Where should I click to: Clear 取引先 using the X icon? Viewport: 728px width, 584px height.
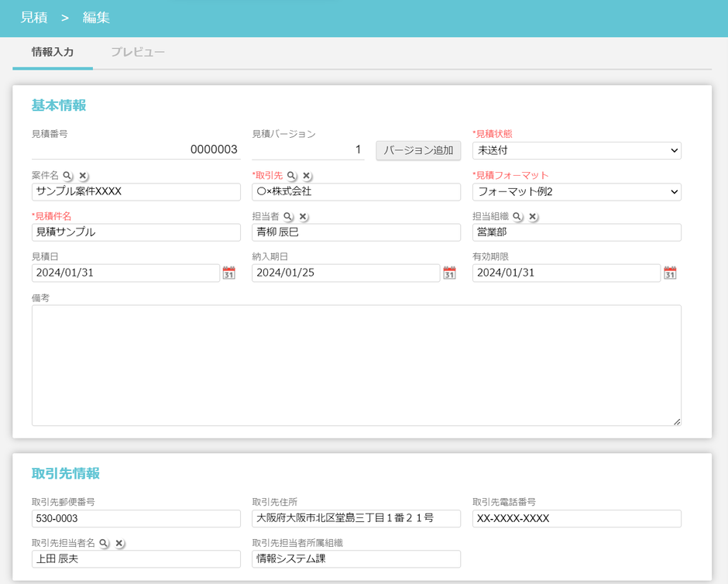click(307, 176)
